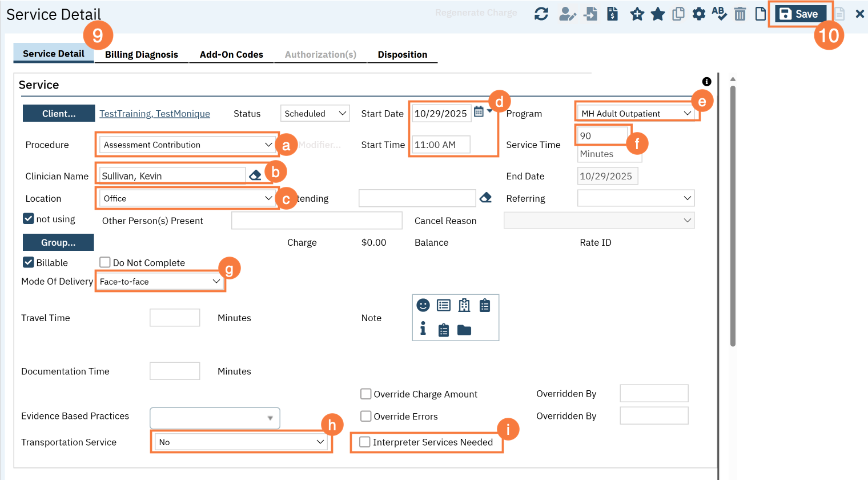Click the AB spell check icon

pyautogui.click(x=719, y=14)
